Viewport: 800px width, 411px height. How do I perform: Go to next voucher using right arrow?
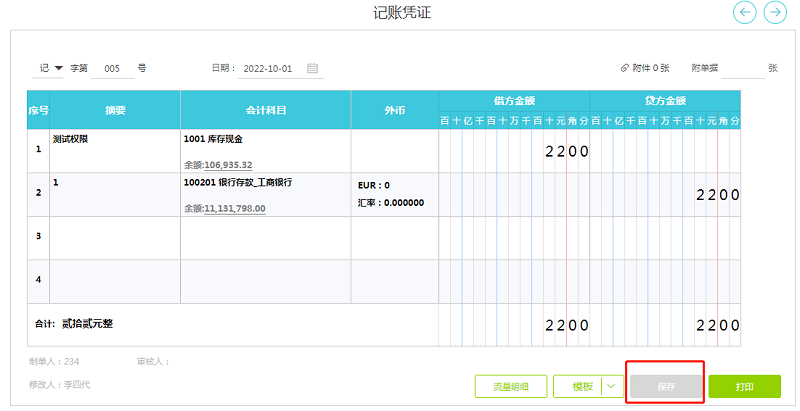click(774, 12)
